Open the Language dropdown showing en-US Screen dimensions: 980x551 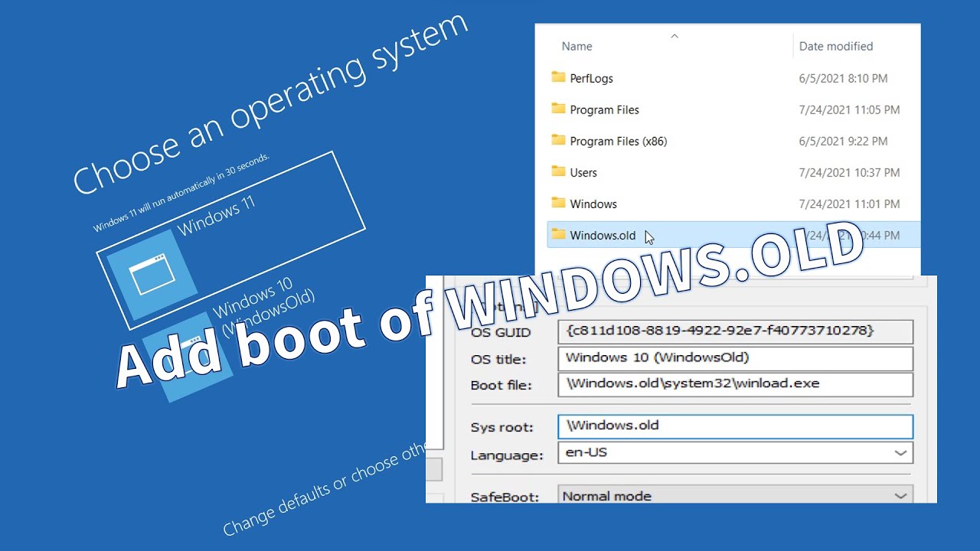click(735, 452)
